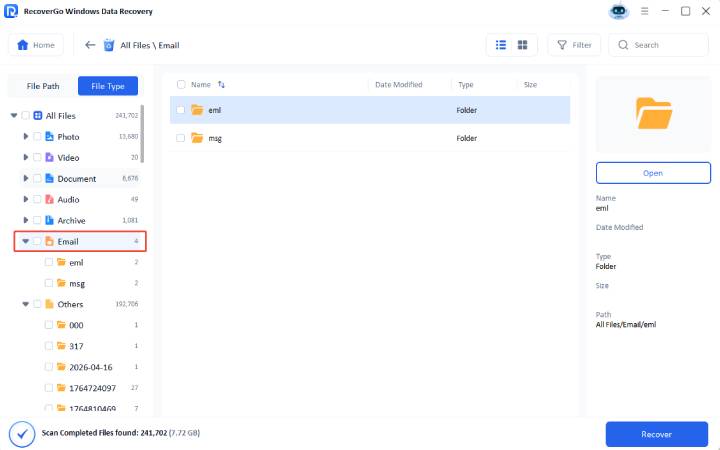Click the Recover button

[x=657, y=434]
